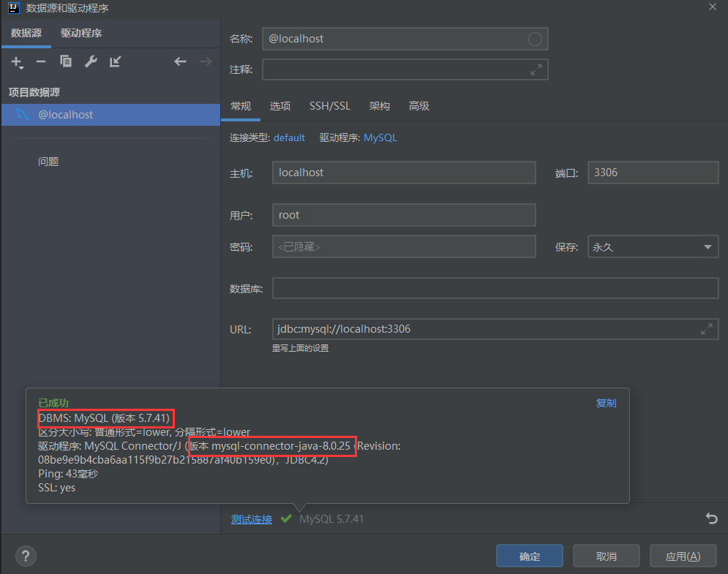Open help with the question mark icon

(x=25, y=556)
